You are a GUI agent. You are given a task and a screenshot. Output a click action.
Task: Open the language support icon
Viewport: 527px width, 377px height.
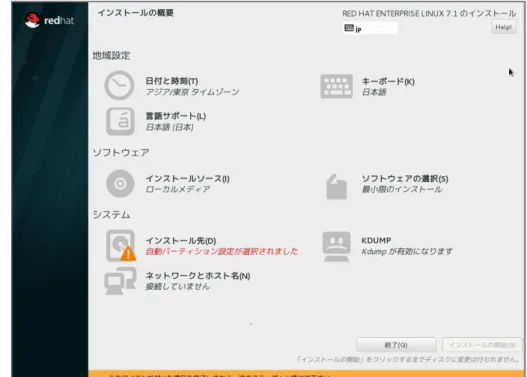[120, 121]
